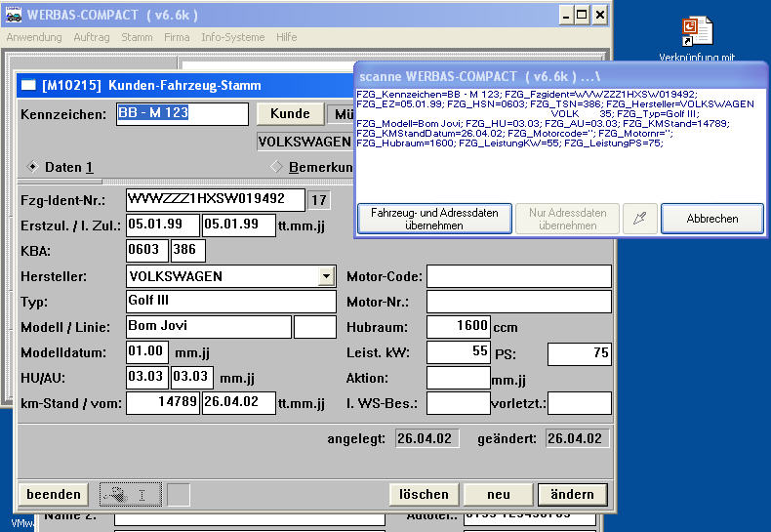This screenshot has height=532, width=771.
Task: Click the löschen button
Action: click(x=424, y=494)
